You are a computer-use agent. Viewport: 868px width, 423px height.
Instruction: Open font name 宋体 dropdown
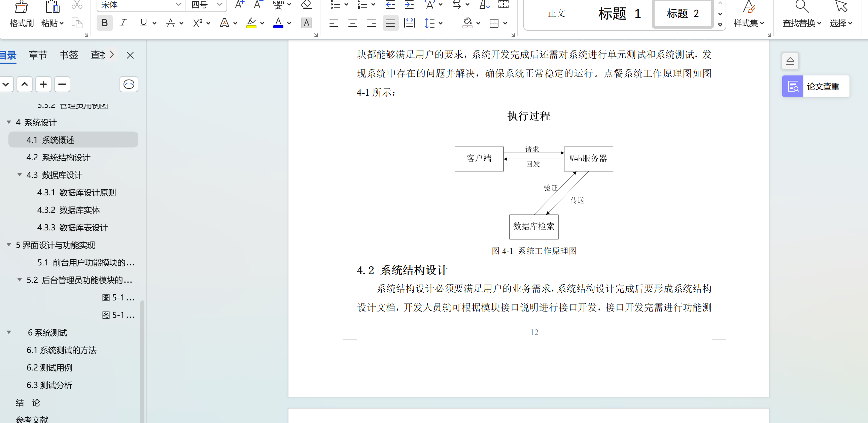coord(179,4)
